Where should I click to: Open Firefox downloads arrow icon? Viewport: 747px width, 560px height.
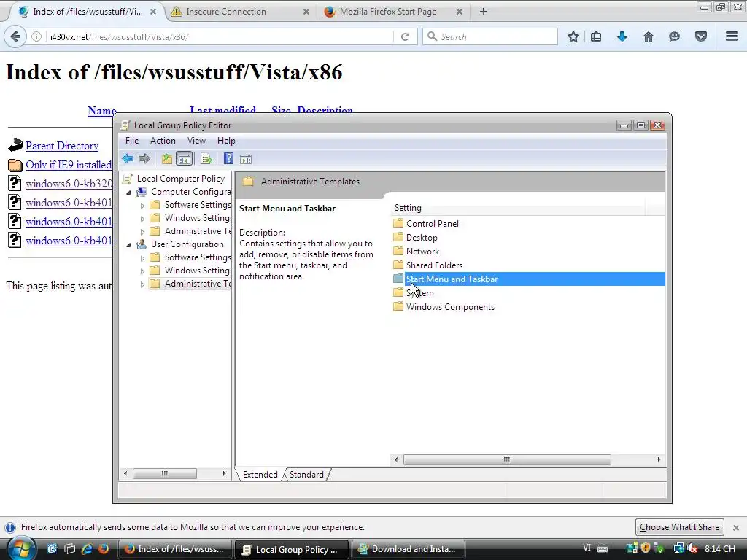tap(622, 36)
